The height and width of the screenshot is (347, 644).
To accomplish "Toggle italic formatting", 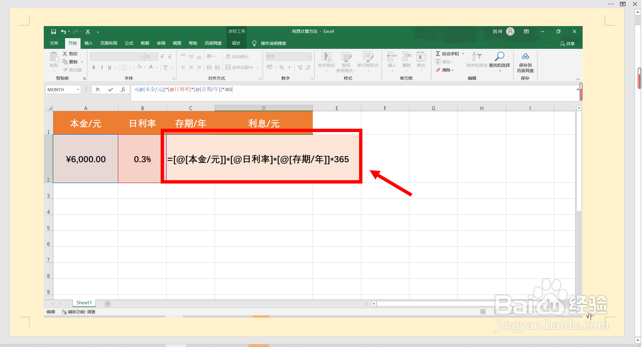I will coord(102,67).
